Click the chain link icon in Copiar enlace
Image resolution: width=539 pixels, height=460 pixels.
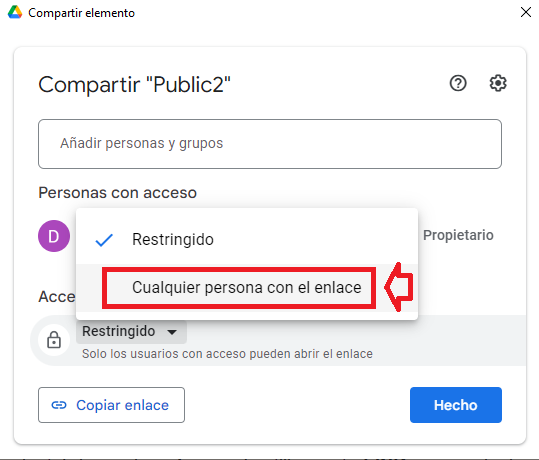59,405
